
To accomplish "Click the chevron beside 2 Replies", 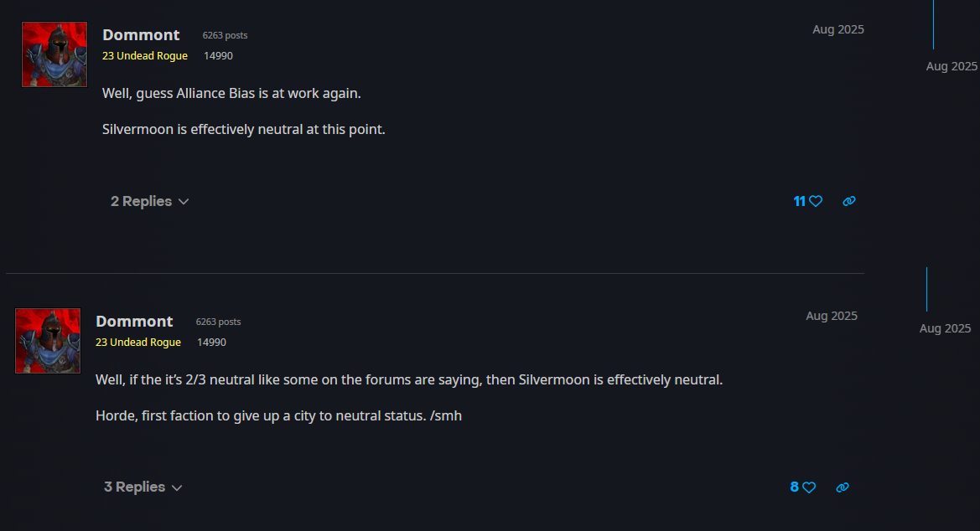I will coord(184,202).
